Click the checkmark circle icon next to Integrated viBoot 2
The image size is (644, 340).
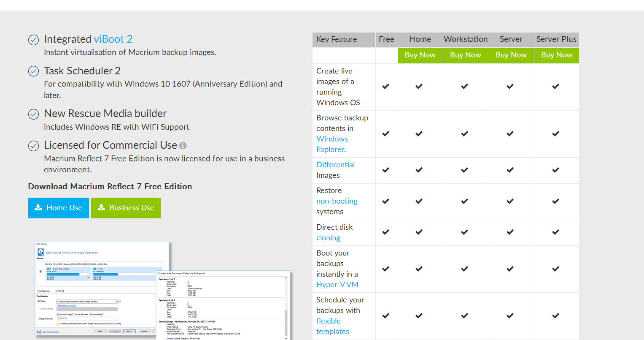(33, 40)
